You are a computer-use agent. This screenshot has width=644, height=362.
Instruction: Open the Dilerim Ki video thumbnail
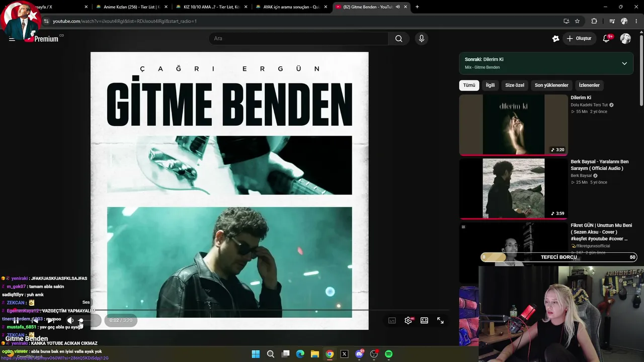(513, 125)
